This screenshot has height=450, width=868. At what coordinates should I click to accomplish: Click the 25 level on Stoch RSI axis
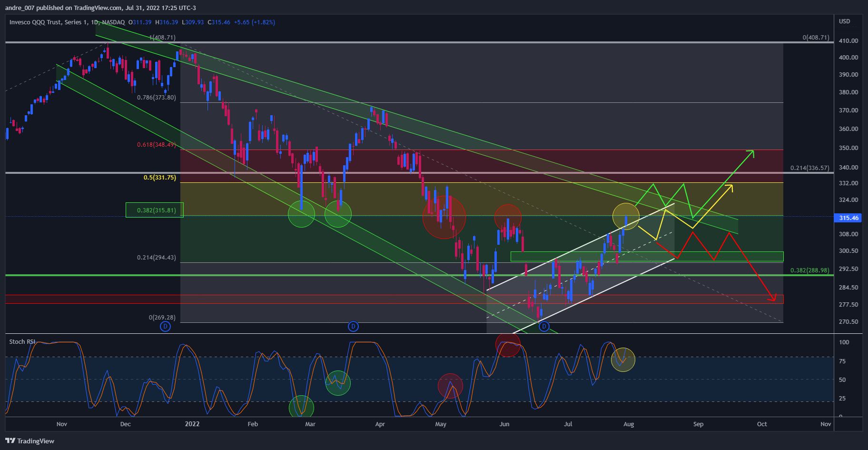click(x=842, y=399)
